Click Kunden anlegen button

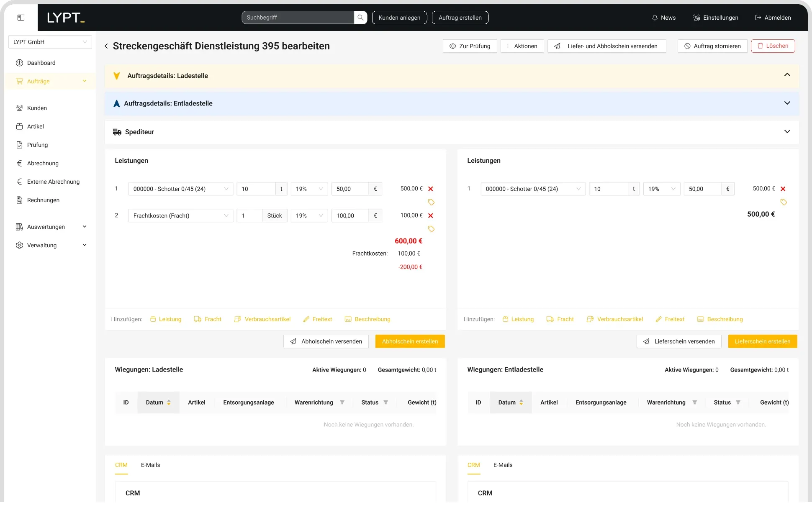tap(400, 18)
